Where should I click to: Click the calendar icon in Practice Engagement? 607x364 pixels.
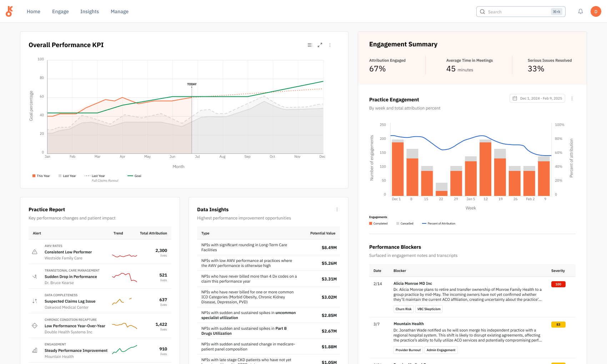[x=515, y=98]
